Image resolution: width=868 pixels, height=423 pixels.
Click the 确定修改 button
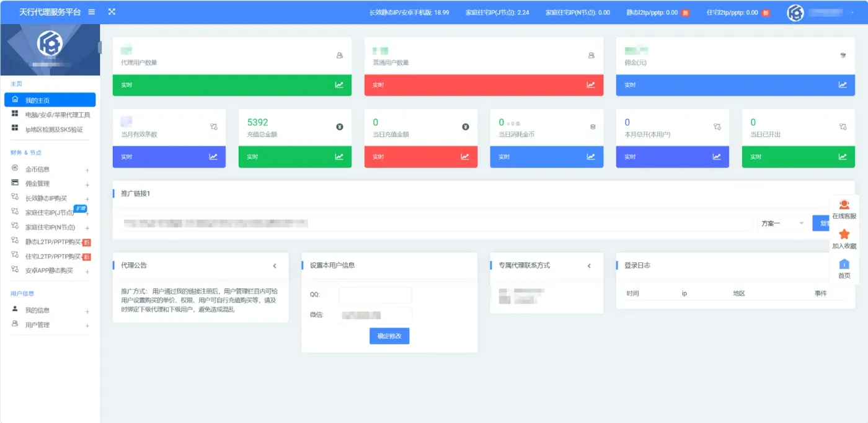coord(389,336)
